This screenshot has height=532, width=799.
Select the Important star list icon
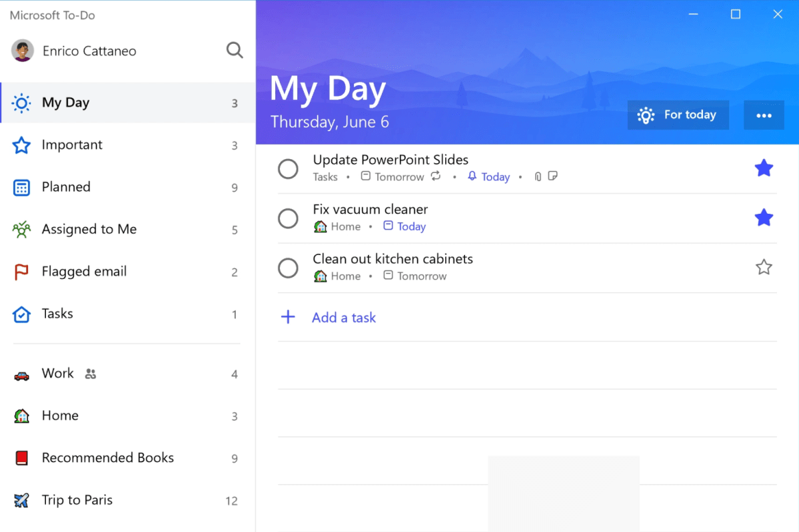point(21,145)
